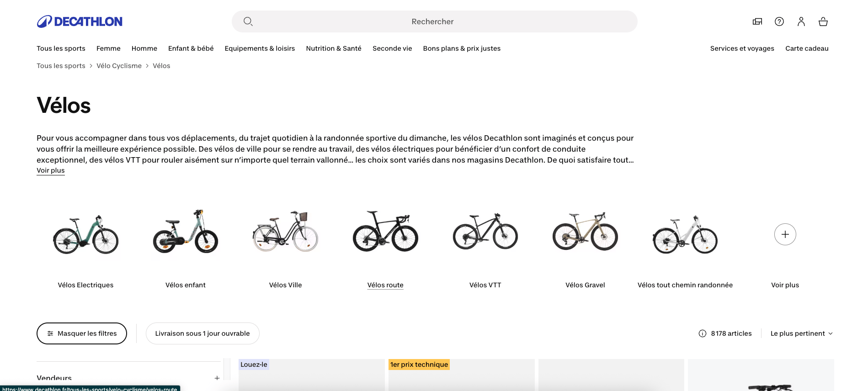
Task: Open the Enfant & bébé menu
Action: click(x=191, y=48)
